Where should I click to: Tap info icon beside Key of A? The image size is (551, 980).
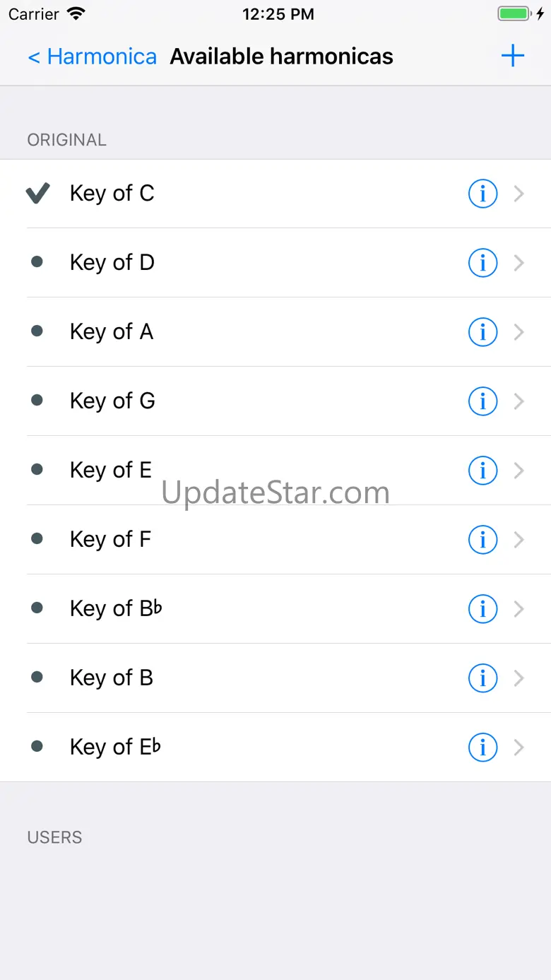(x=483, y=332)
